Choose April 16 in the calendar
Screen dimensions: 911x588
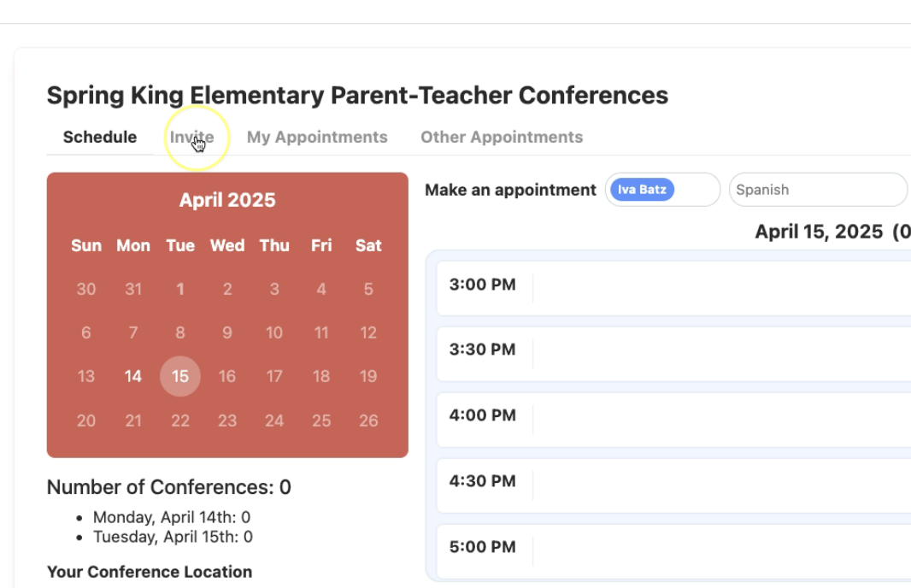click(227, 376)
